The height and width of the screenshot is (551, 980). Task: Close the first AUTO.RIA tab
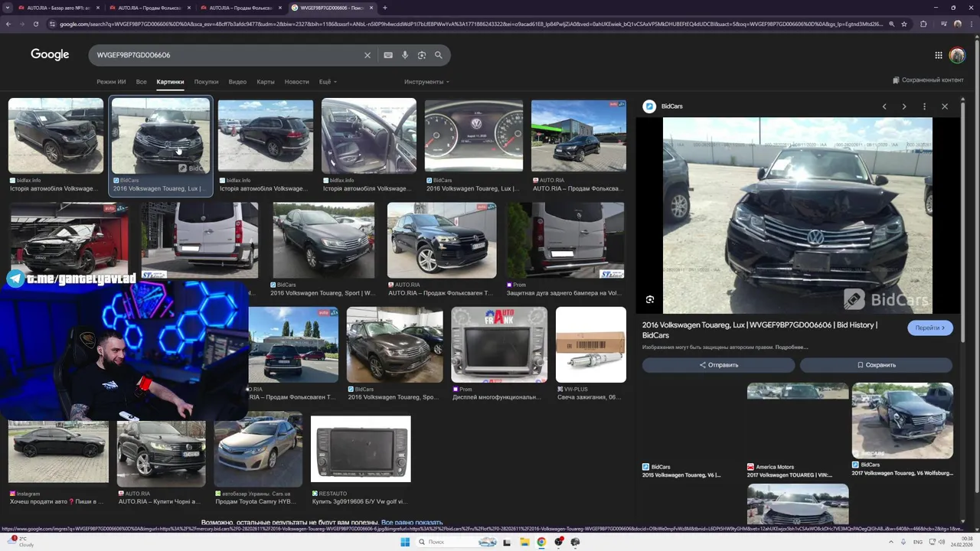point(98,8)
